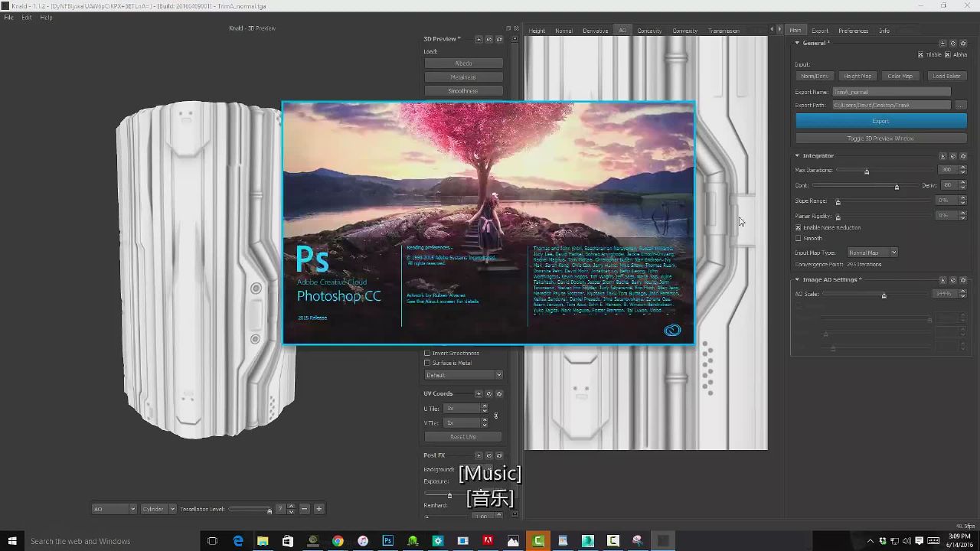Open the Help menu
The image size is (980, 551).
46,17
